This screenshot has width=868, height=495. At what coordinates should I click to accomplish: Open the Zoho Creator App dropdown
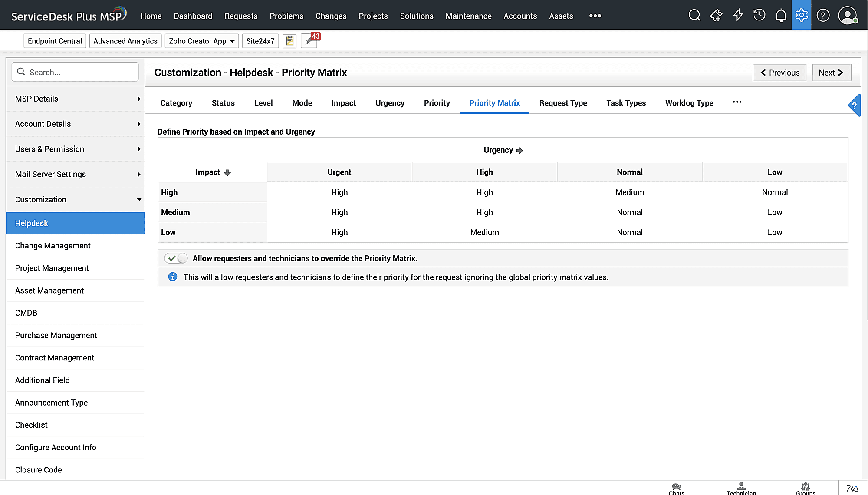point(201,41)
